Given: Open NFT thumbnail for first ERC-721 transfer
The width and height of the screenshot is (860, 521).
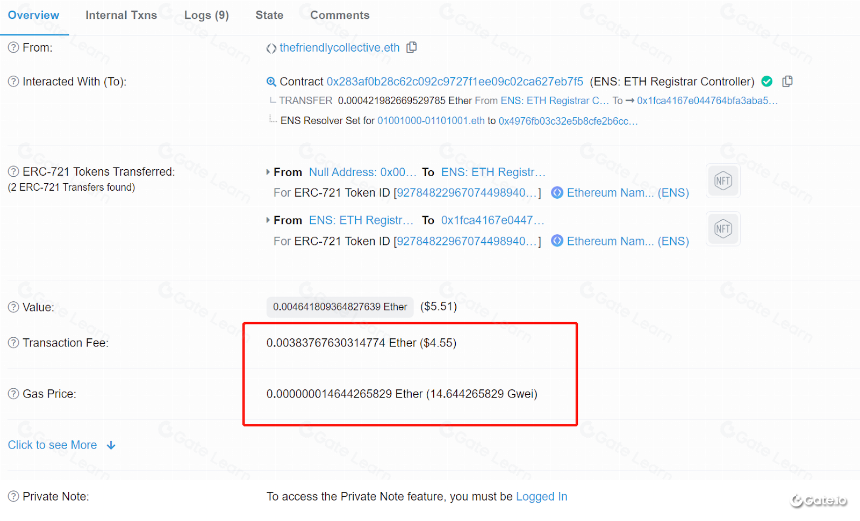Looking at the screenshot, I should [x=723, y=180].
